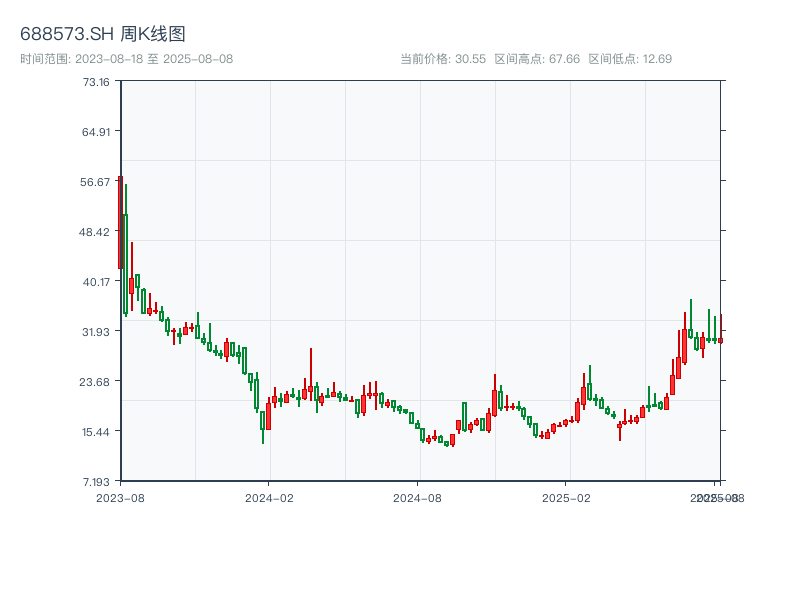This screenshot has height=600, width=800.
Task: Click the current price value 当前价格: 30.55
Action: coord(443,59)
